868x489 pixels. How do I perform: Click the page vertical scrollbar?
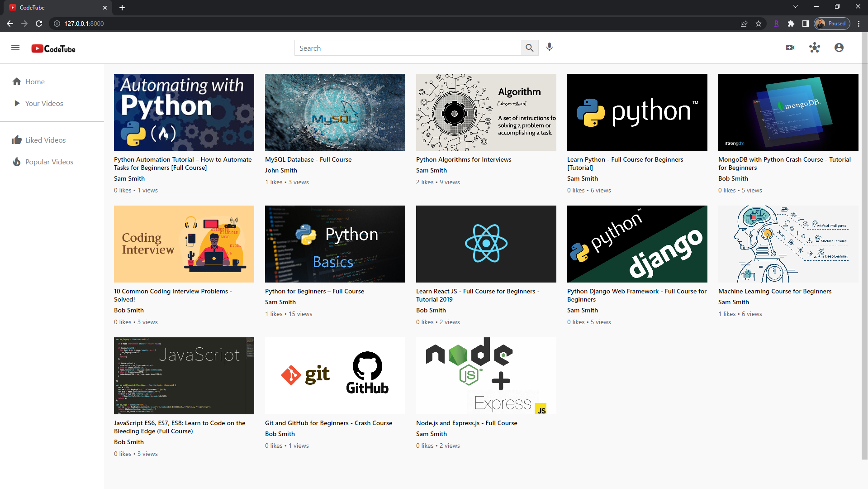point(864,247)
